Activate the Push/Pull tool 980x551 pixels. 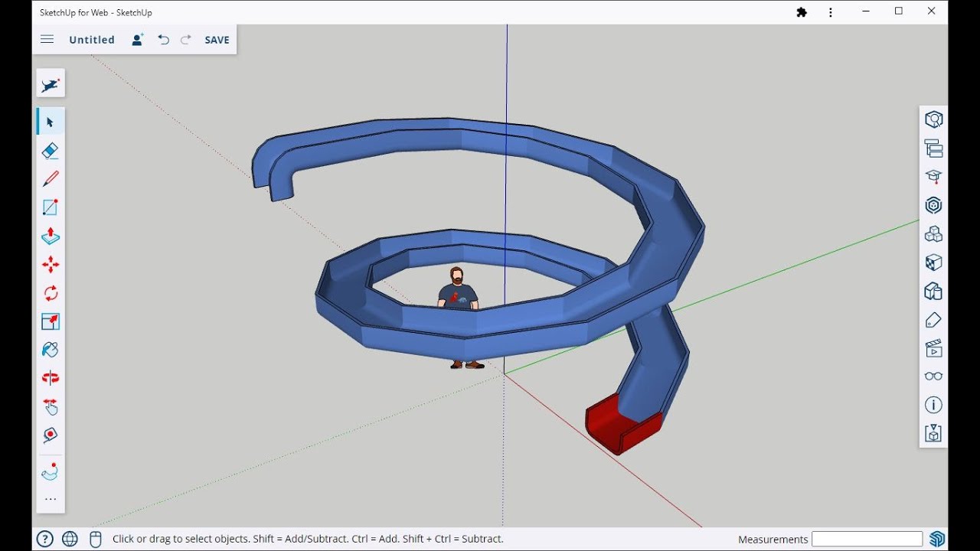pos(51,236)
